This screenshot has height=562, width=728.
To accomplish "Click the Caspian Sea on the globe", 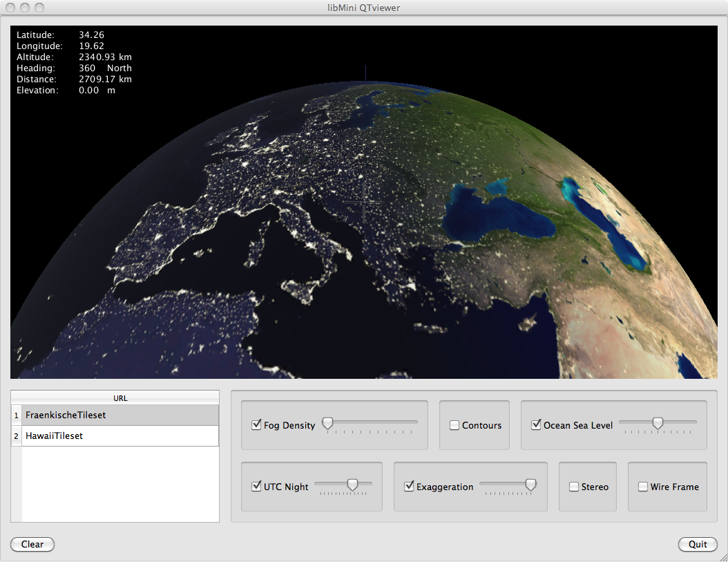I will 604,223.
